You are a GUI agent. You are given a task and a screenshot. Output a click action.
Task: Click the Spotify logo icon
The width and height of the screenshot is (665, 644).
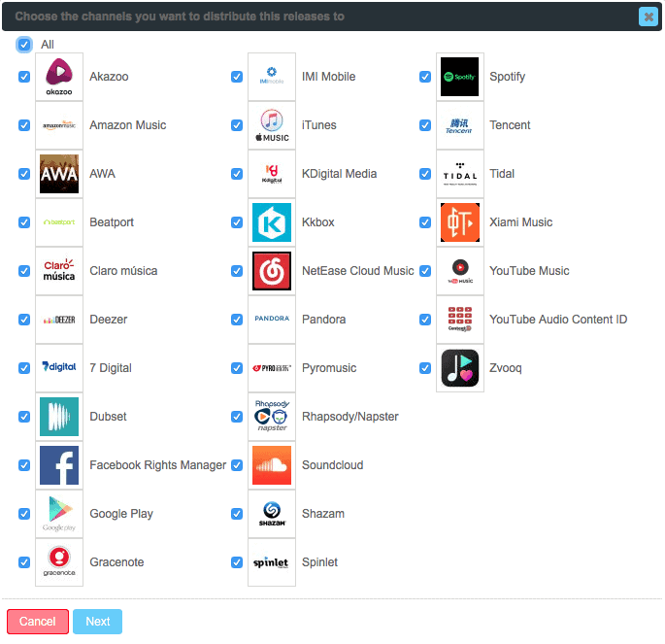coord(459,77)
